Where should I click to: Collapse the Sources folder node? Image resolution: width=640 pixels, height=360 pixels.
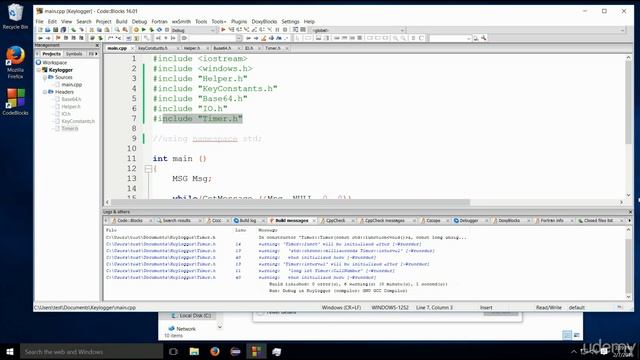tap(45, 77)
